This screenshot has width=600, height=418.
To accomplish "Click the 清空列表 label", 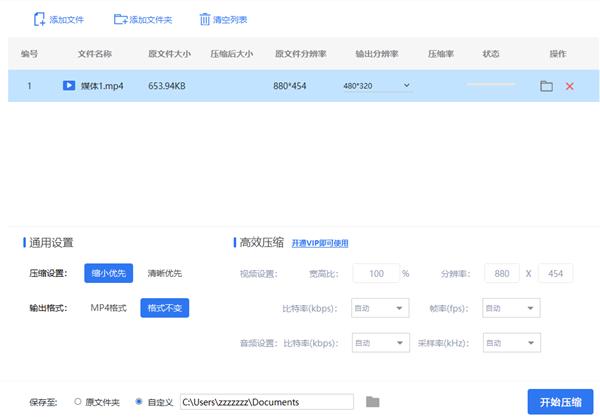I will (x=230, y=20).
